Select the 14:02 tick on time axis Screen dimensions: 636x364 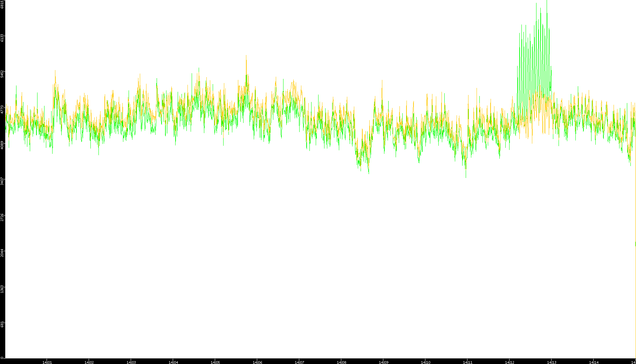pyautogui.click(x=89, y=362)
